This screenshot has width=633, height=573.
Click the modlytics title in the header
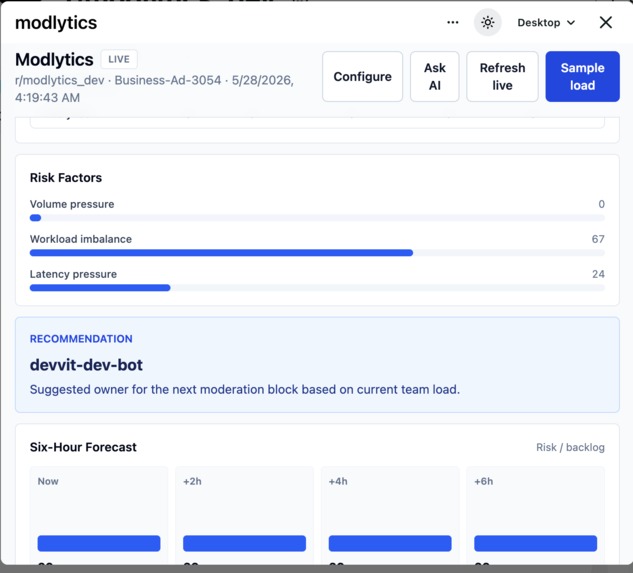[x=56, y=23]
